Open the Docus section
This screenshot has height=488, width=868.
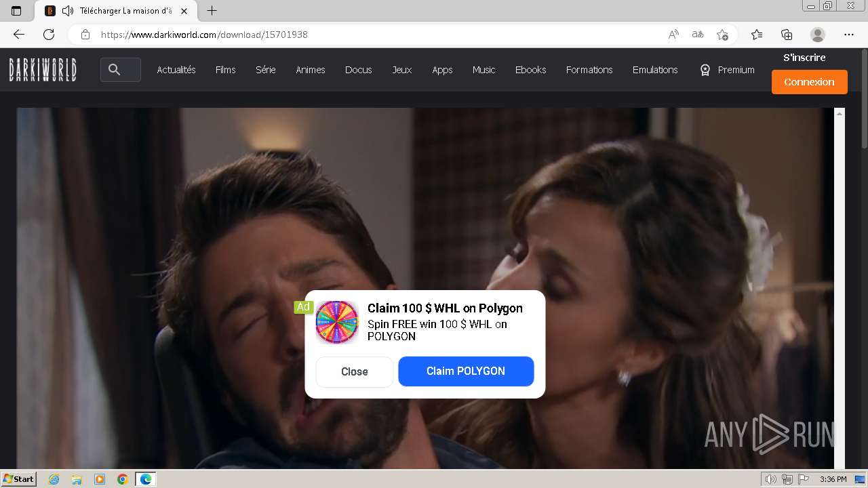click(x=358, y=70)
